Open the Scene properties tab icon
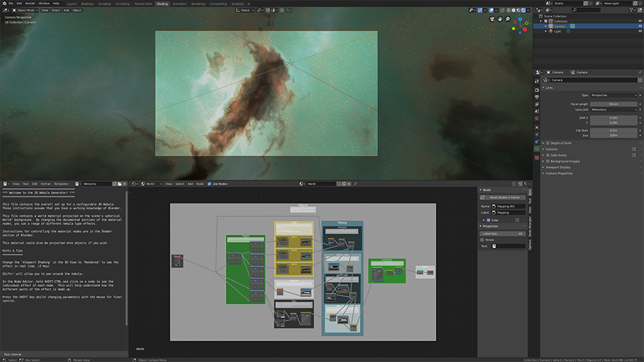644x362 pixels. 537,111
